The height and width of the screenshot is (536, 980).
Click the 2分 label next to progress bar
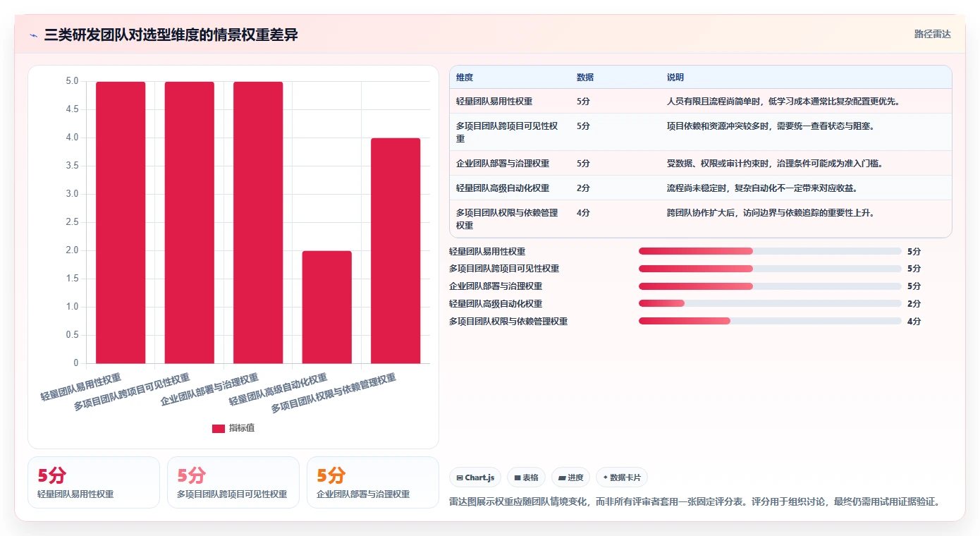point(914,304)
